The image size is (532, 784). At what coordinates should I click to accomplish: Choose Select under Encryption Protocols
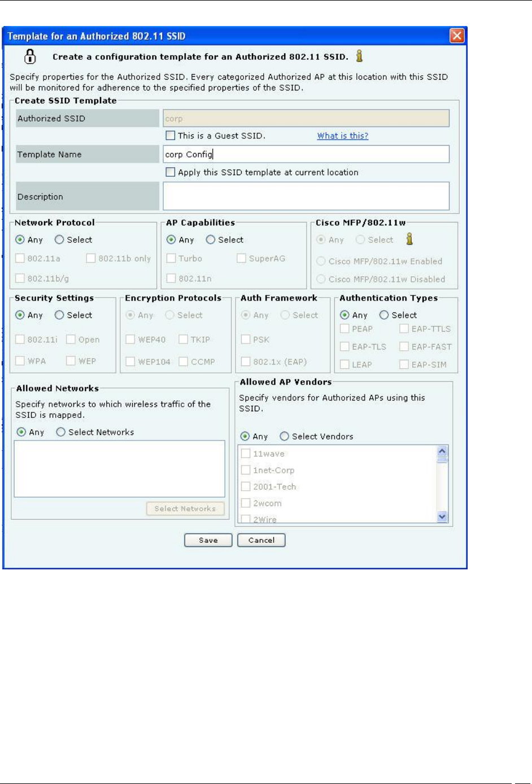point(169,315)
